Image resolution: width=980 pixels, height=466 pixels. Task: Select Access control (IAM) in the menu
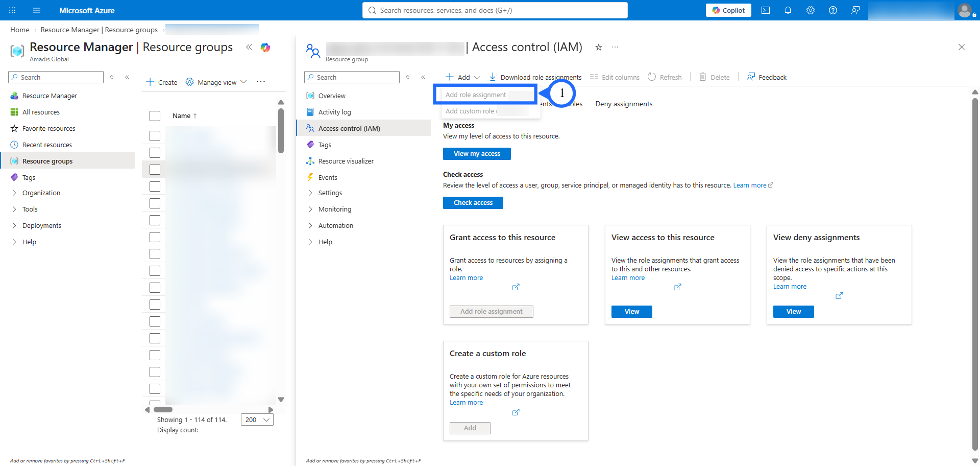[x=363, y=128]
